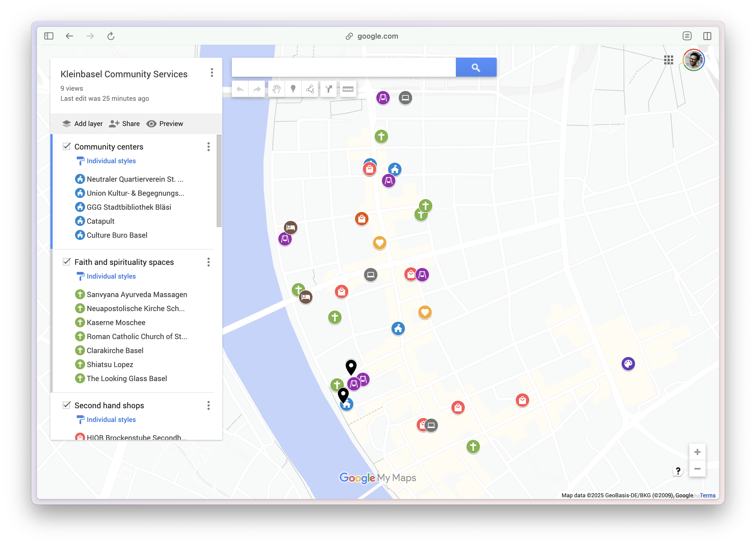
Task: Zoom in the map with plus button
Action: [697, 452]
